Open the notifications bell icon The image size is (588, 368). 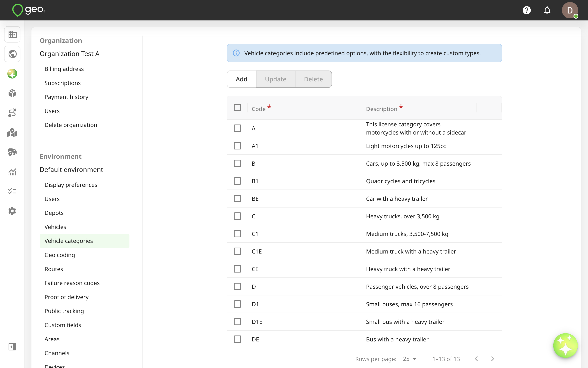tap(547, 10)
